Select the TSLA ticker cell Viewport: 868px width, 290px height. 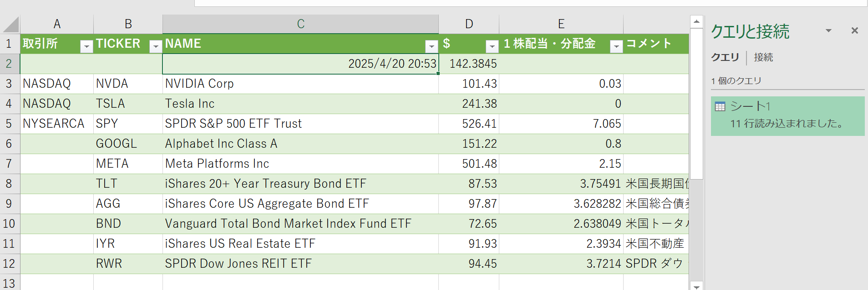tap(128, 104)
